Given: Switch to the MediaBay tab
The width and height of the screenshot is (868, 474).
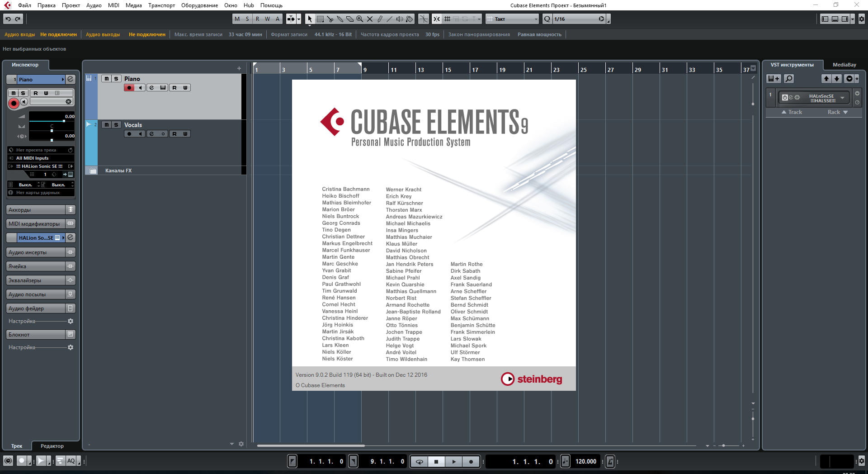Looking at the screenshot, I should [x=844, y=65].
